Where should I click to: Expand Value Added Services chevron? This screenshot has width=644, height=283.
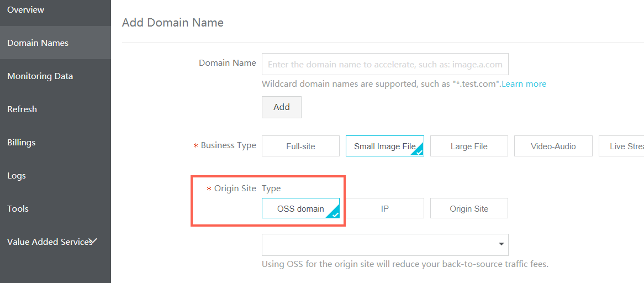coord(93,241)
